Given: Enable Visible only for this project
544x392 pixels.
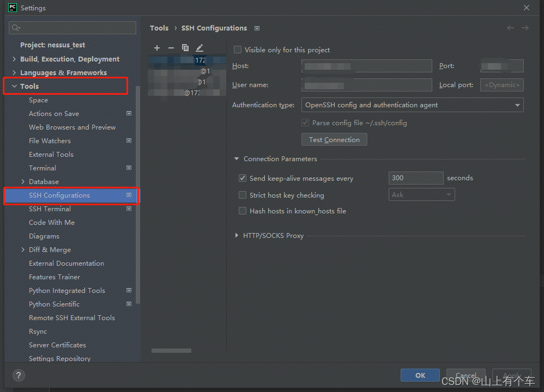Looking at the screenshot, I should pos(238,50).
